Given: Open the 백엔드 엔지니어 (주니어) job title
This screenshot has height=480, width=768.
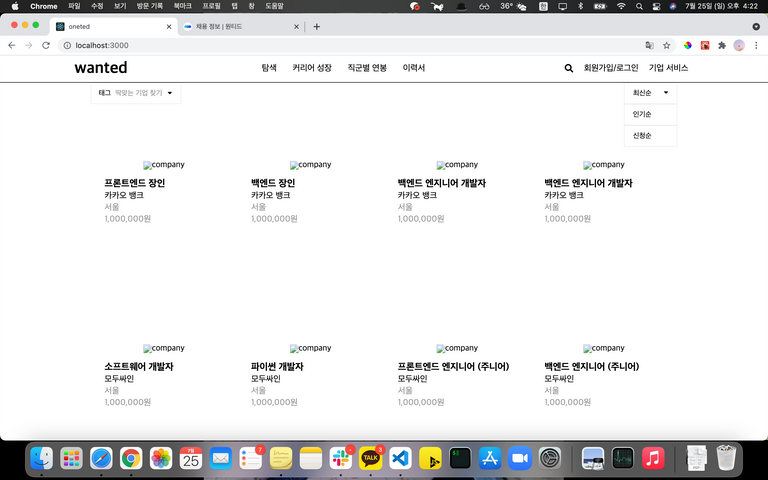Looking at the screenshot, I should point(592,366).
